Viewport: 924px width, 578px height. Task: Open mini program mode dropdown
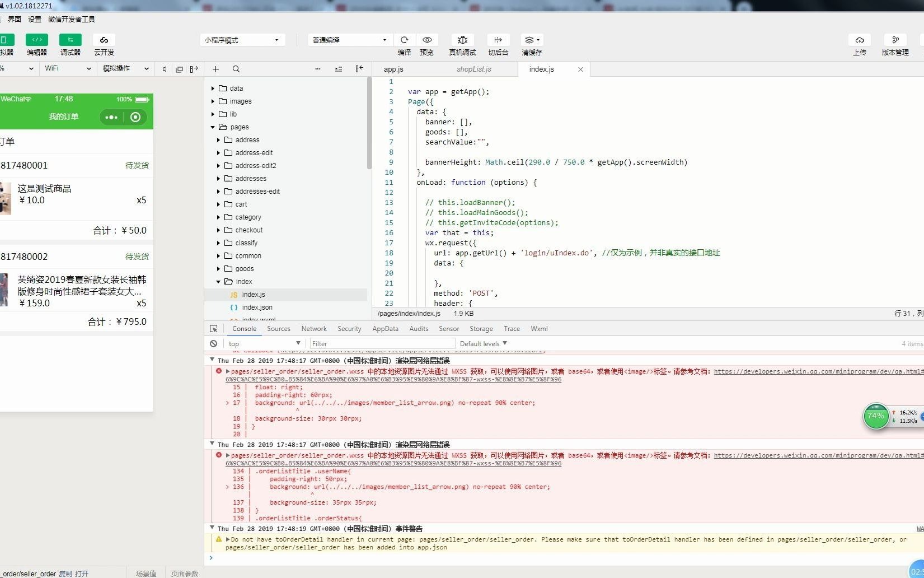pyautogui.click(x=242, y=40)
